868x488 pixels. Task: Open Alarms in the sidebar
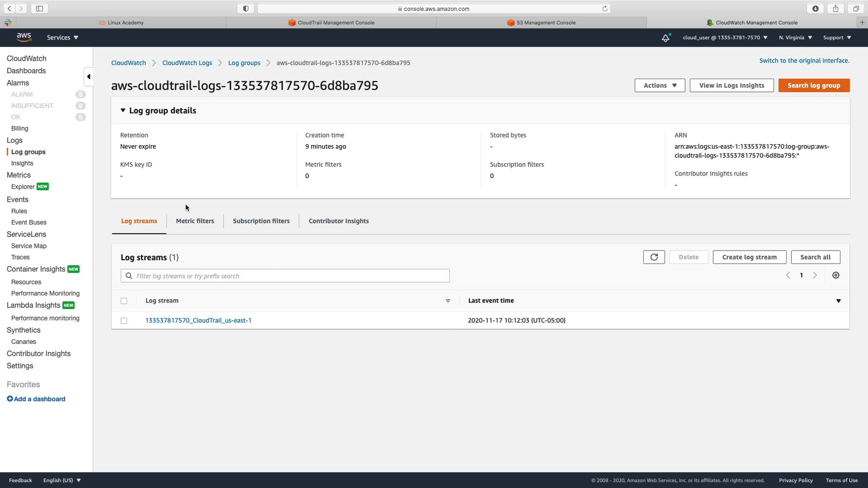click(x=18, y=83)
